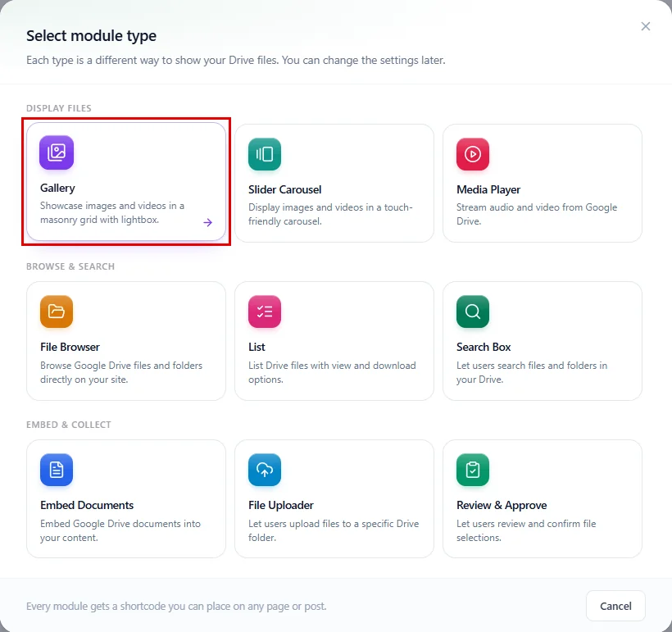The width and height of the screenshot is (672, 632).
Task: Click the teal Slider Carousel icon
Action: coord(265,154)
